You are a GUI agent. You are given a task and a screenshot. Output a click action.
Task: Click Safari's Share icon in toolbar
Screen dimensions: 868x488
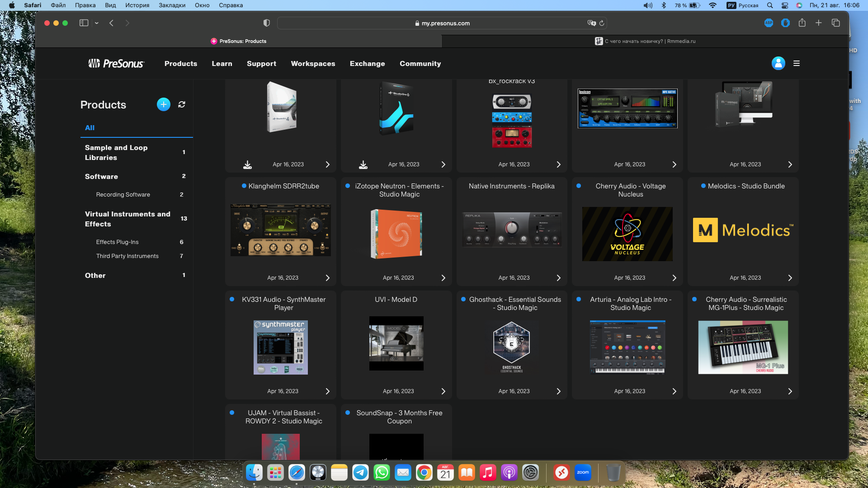[x=802, y=23]
